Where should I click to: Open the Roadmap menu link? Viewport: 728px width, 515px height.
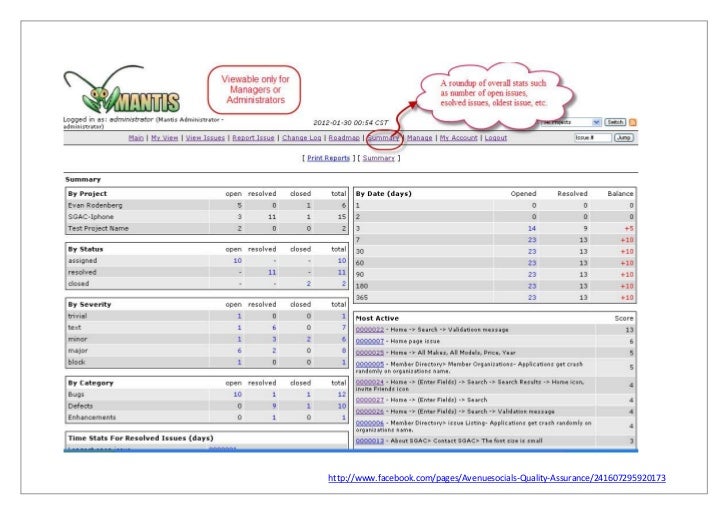tap(344, 138)
